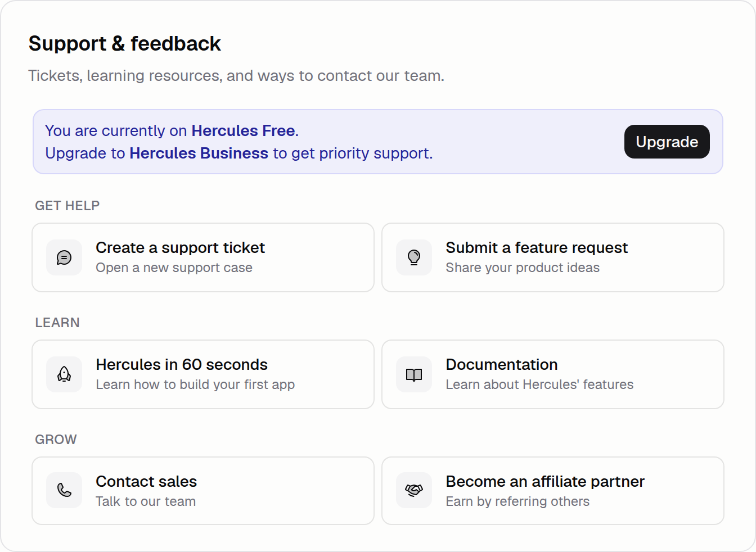Viewport: 756px width, 552px height.
Task: Click the GROW section label
Action: coord(56,440)
